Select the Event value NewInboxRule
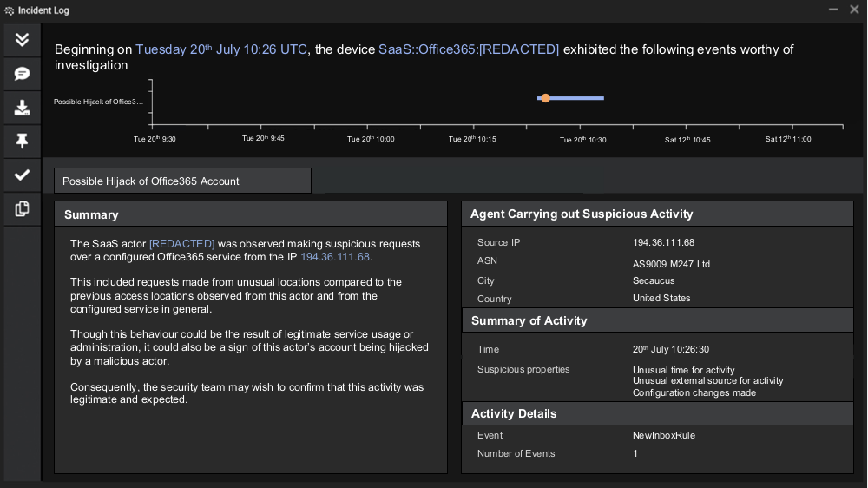Viewport: 868px width, 488px height. tap(664, 435)
